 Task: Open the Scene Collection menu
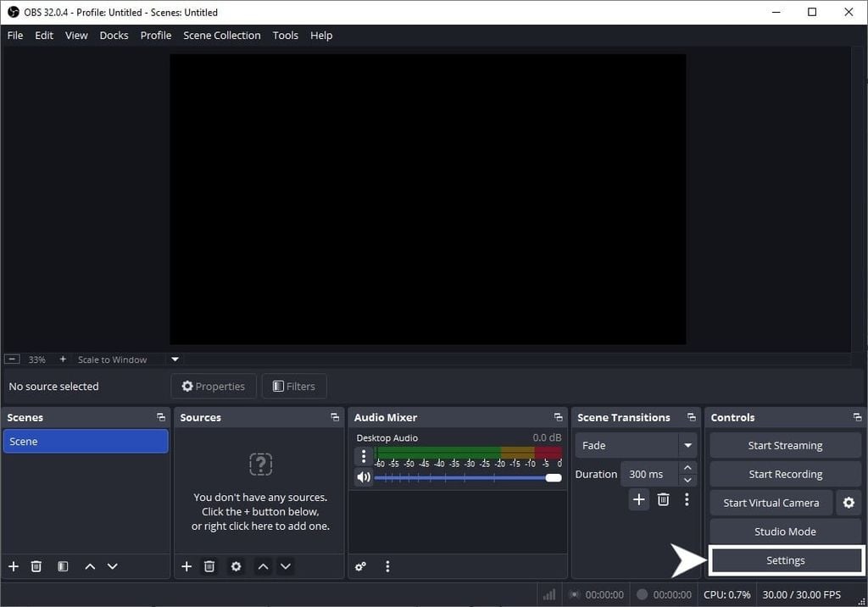221,35
